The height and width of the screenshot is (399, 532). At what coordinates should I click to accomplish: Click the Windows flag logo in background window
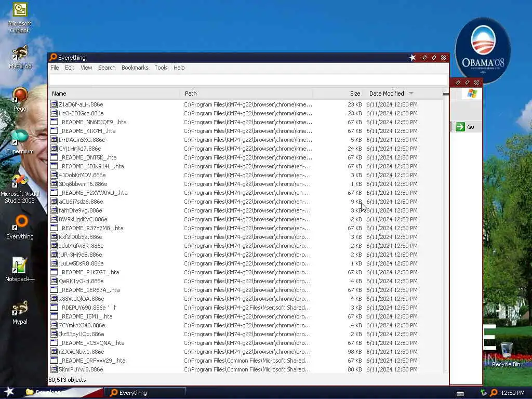click(472, 94)
